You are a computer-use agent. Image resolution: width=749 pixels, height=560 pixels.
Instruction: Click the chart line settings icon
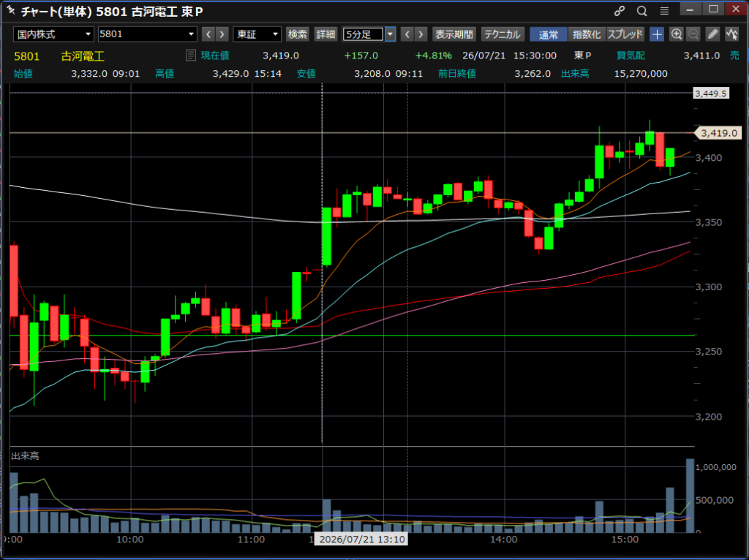point(731,34)
